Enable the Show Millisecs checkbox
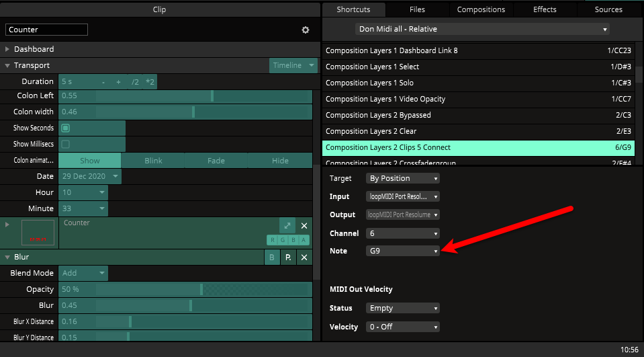The image size is (644, 357). pos(66,144)
